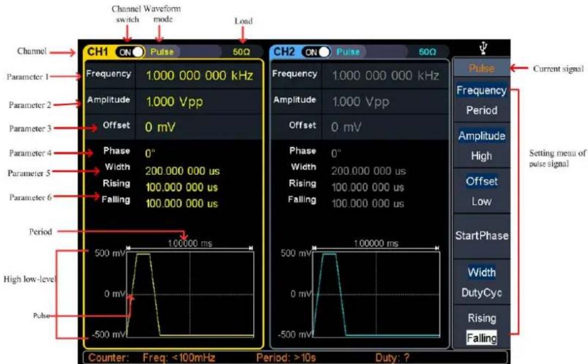Click the CH2 cyan pulse waveform preview
Screen dimensions: 588x364
pyautogui.click(x=376, y=294)
